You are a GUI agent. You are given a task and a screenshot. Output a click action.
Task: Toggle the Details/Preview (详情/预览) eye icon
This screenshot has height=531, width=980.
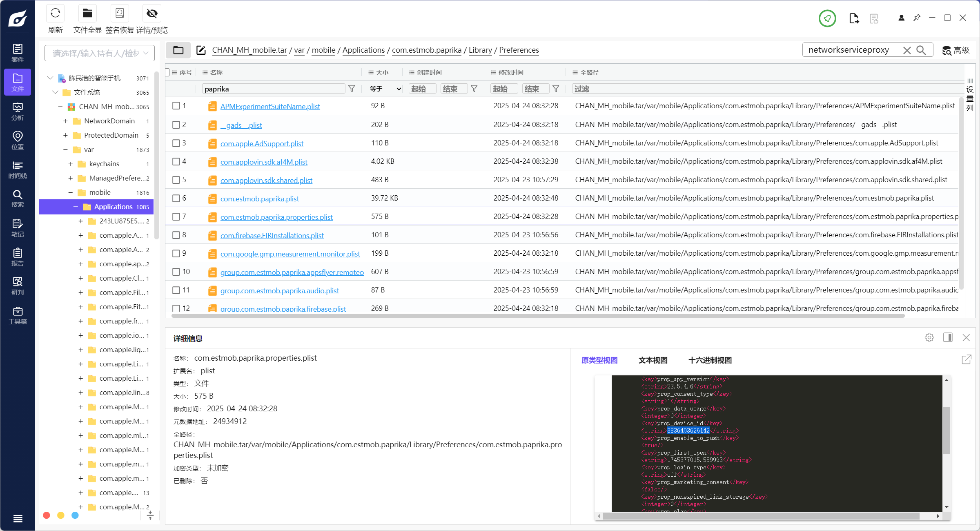pos(152,13)
